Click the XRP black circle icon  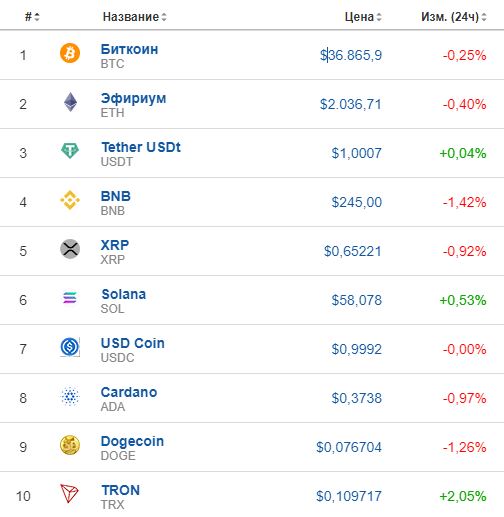[70, 249]
